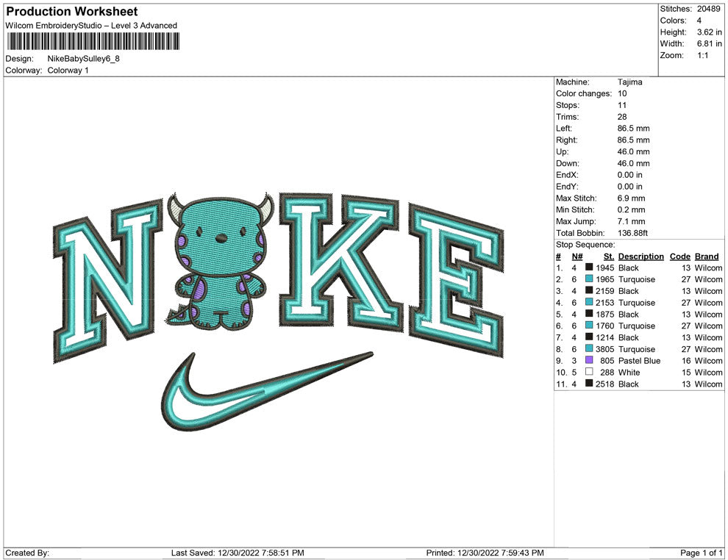The width and height of the screenshot is (728, 560).
Task: Click the N# column header
Action: 577,256
